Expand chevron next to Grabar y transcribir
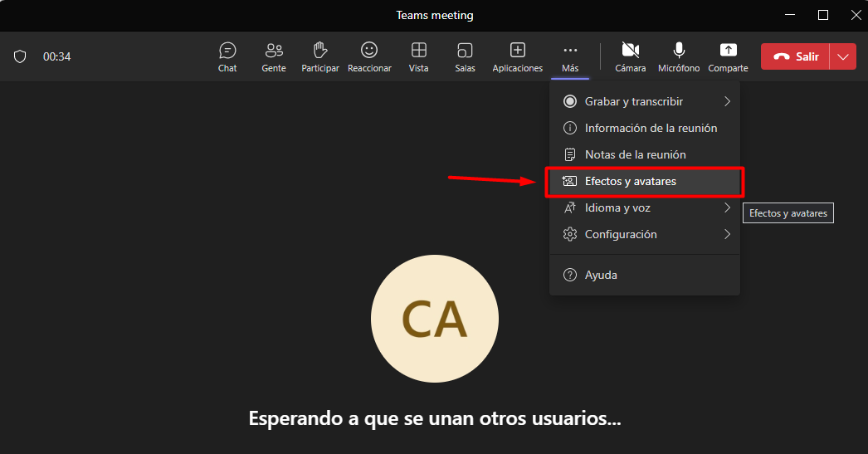This screenshot has height=454, width=868. 728,101
